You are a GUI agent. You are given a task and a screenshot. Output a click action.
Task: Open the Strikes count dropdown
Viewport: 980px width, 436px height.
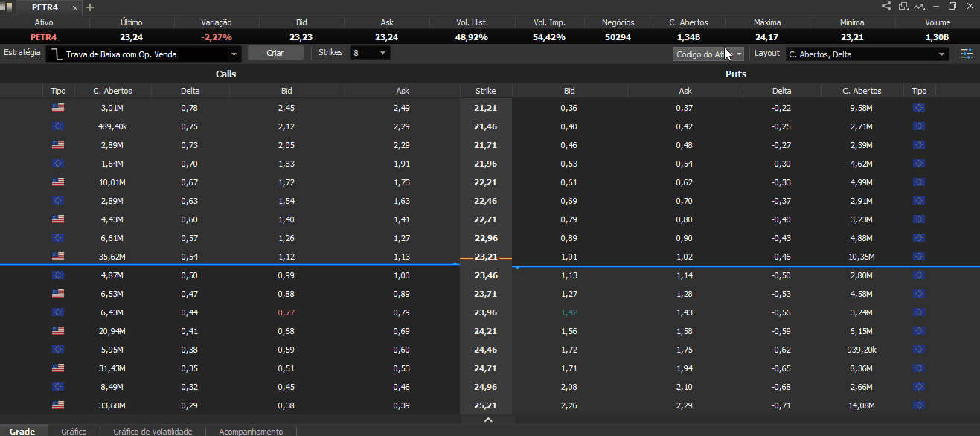tap(382, 53)
